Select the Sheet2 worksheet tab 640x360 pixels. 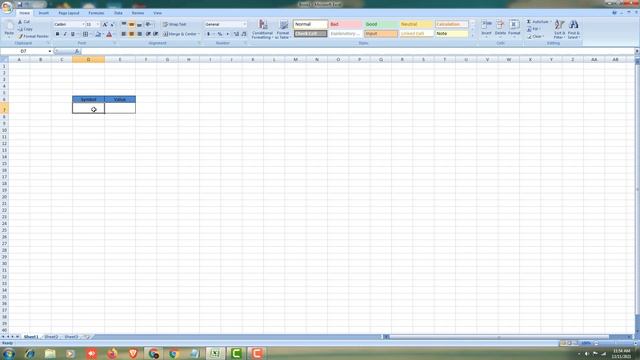[x=51, y=337]
